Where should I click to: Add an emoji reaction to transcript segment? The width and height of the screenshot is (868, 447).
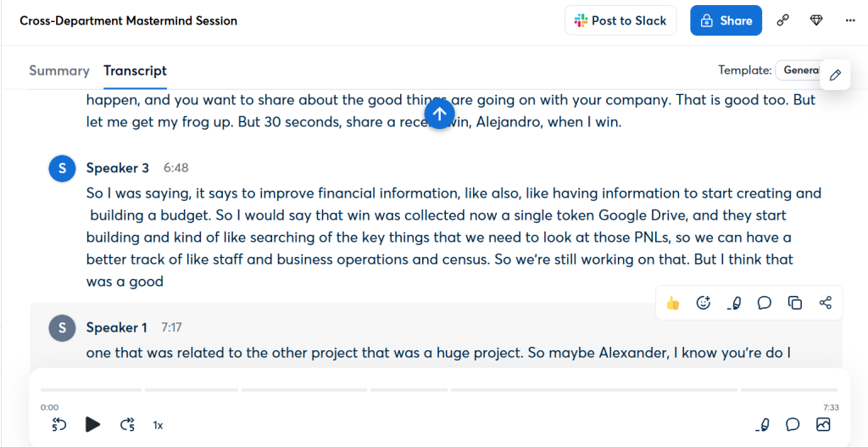click(x=703, y=303)
